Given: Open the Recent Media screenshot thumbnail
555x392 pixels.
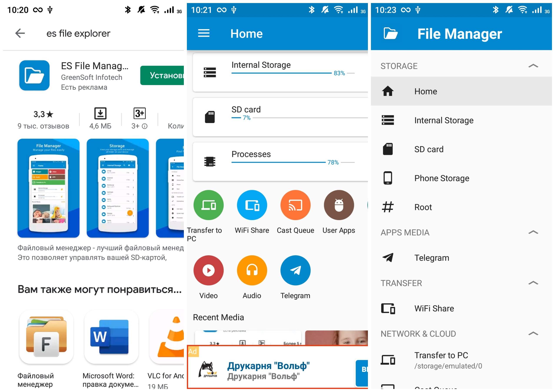Looking at the screenshot, I should click(x=248, y=338).
